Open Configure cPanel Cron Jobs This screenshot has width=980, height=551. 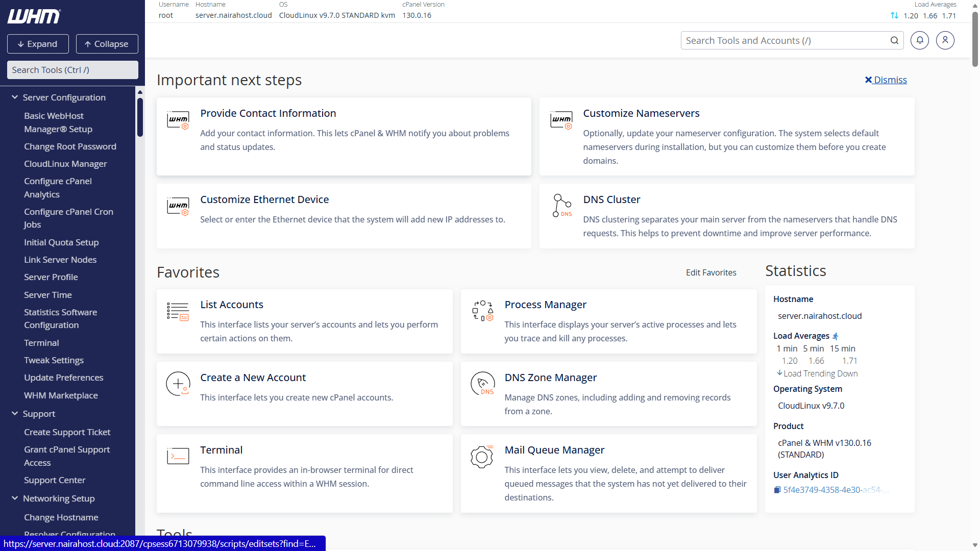(x=68, y=218)
